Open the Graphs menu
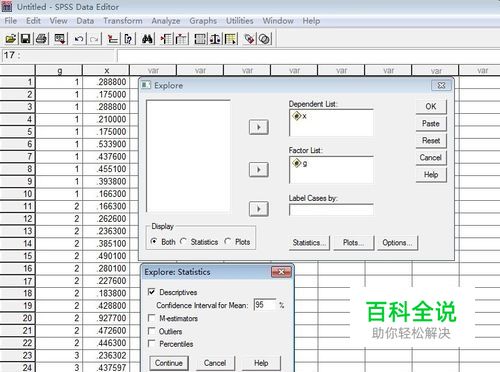This screenshot has height=372, width=500. [203, 21]
